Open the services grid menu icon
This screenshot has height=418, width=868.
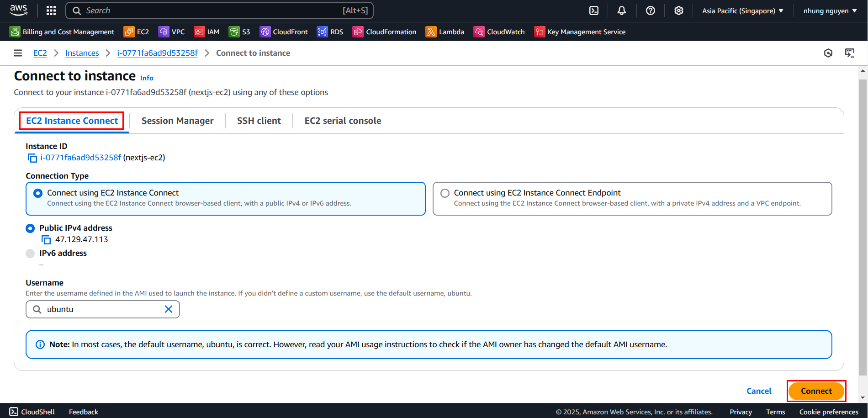[51, 11]
